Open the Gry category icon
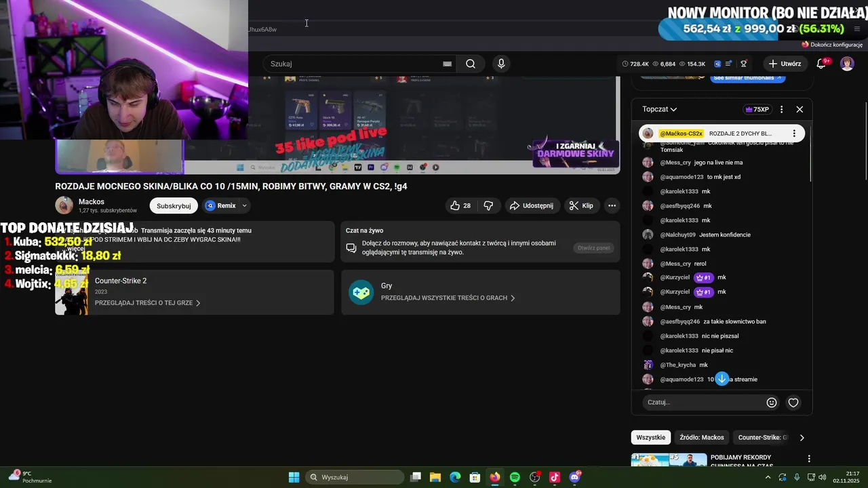This screenshot has width=868, height=488. click(x=361, y=292)
